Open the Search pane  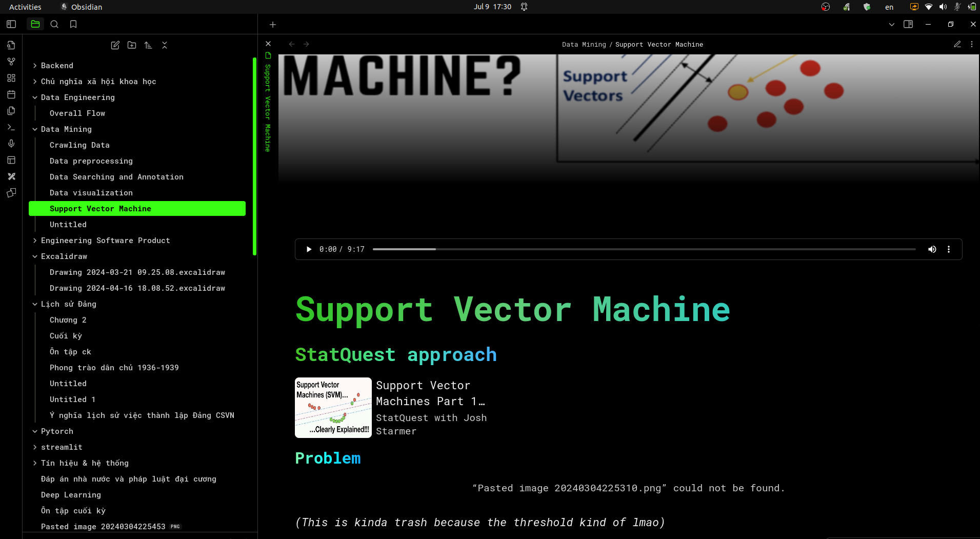(x=54, y=24)
